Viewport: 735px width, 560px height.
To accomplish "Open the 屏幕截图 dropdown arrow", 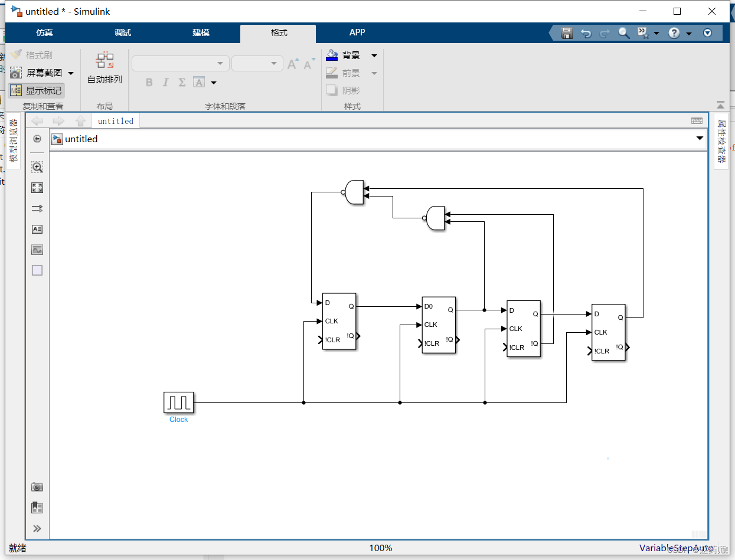I will point(71,73).
